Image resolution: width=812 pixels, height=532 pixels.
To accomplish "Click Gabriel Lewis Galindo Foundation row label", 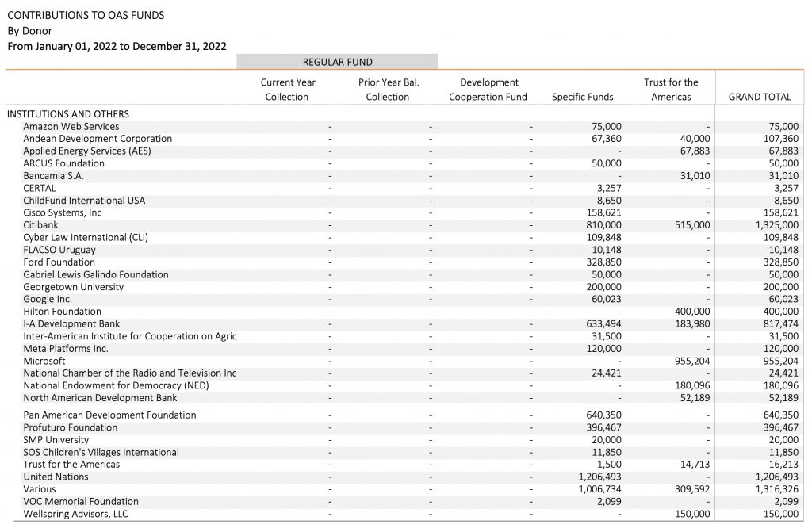I will (x=96, y=274).
